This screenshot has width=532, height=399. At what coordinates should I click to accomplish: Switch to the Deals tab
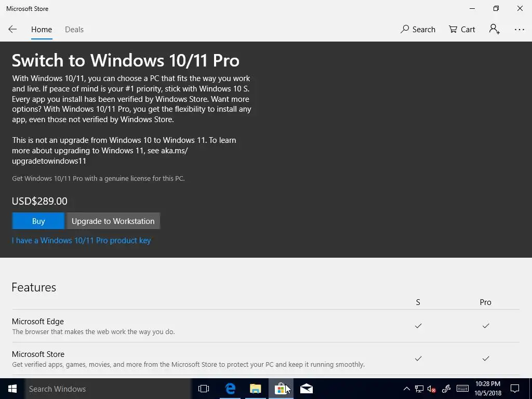coord(74,30)
